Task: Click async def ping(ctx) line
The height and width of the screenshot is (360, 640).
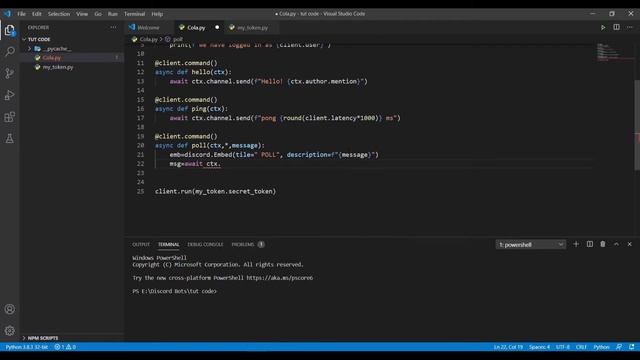Action: coord(191,109)
